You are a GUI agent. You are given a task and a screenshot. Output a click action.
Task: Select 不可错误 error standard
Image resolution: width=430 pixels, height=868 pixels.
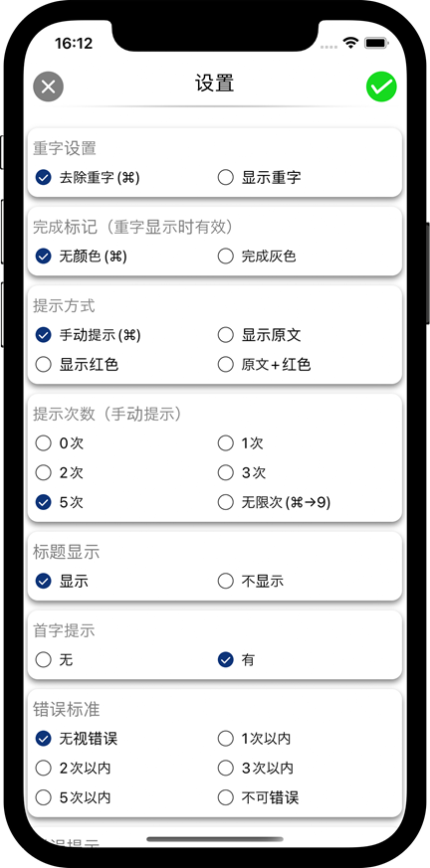[x=258, y=797]
